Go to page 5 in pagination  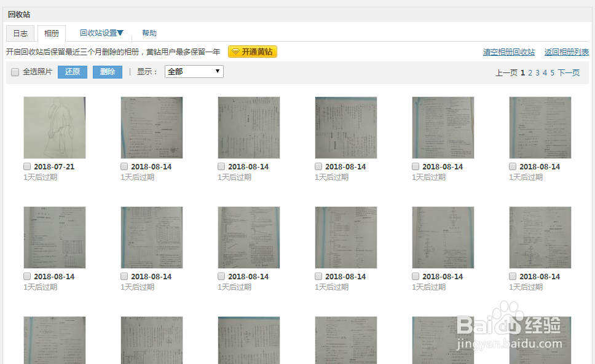(552, 72)
